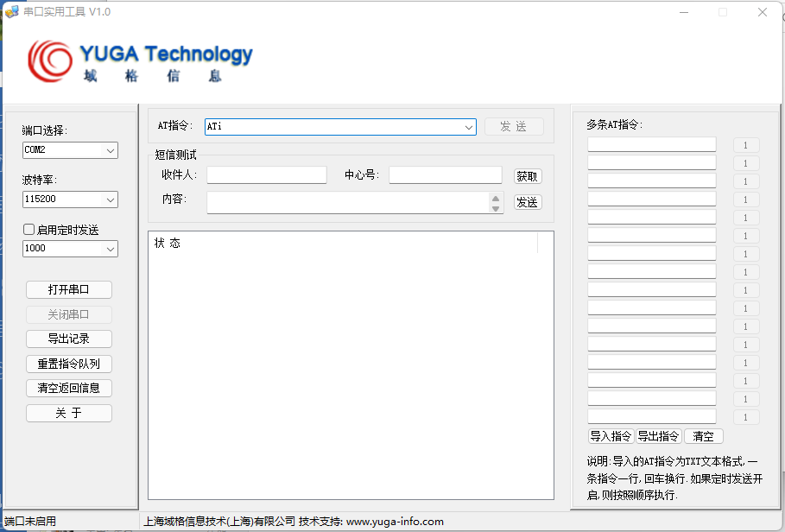Click the 导出记录 button
Screen dimensions: 785x532
pos(69,339)
